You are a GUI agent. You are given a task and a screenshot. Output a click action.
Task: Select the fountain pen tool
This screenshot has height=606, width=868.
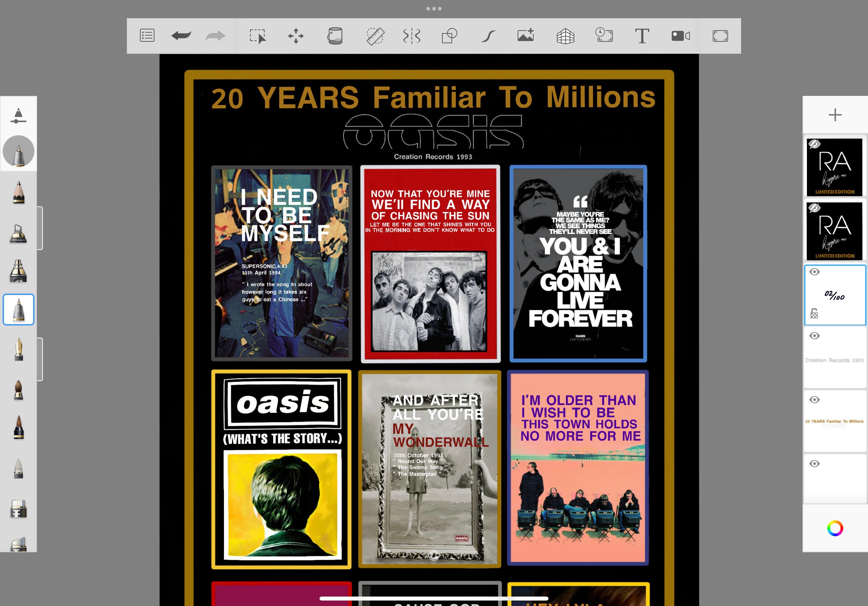(18, 350)
